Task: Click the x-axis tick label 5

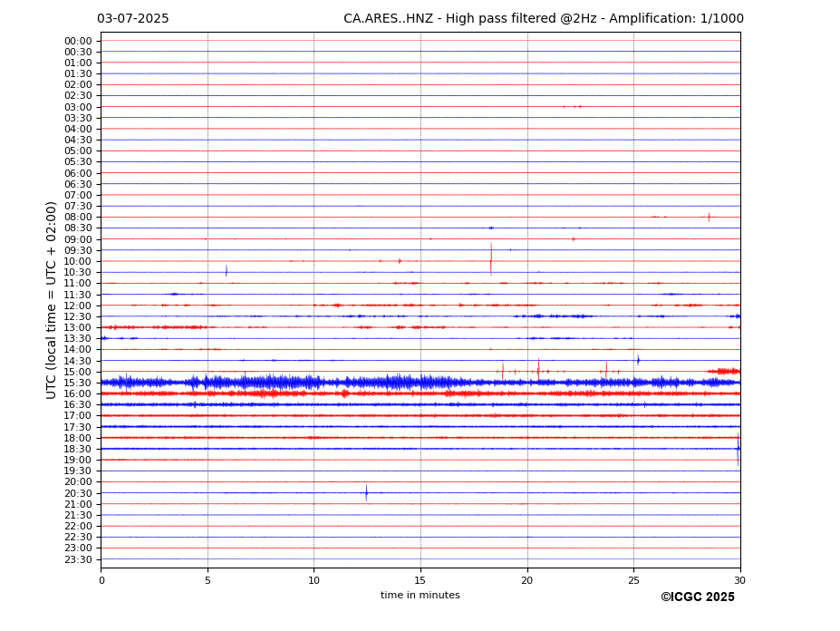Action: (208, 580)
